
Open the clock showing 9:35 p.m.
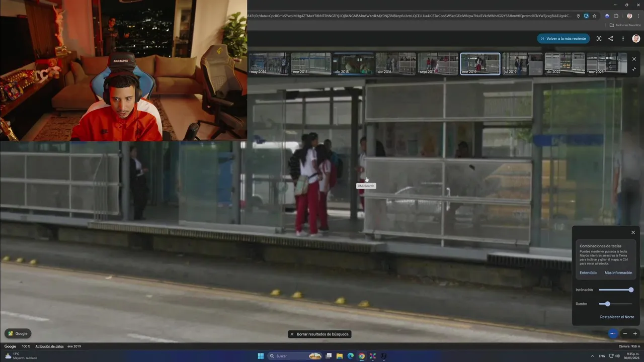pyautogui.click(x=632, y=356)
